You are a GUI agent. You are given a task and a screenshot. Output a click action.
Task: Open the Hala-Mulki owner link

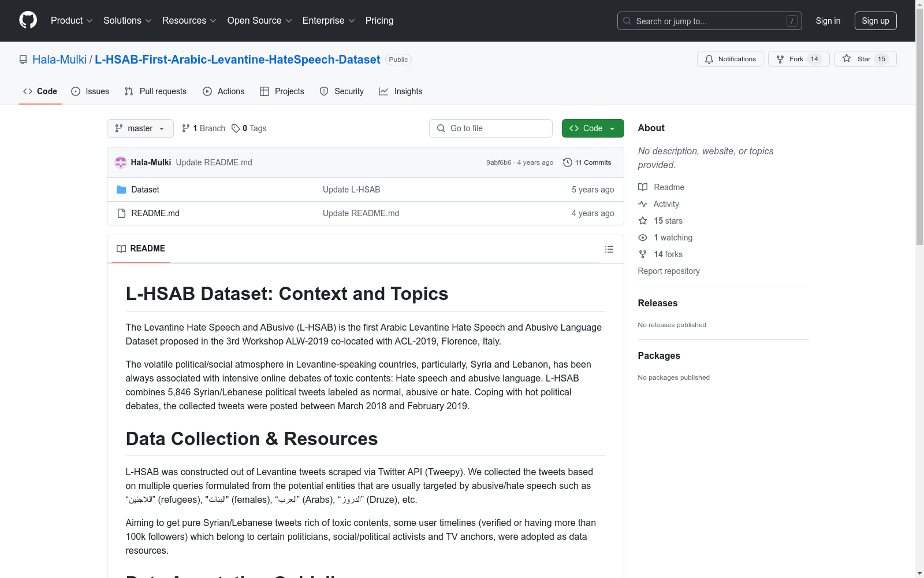59,60
